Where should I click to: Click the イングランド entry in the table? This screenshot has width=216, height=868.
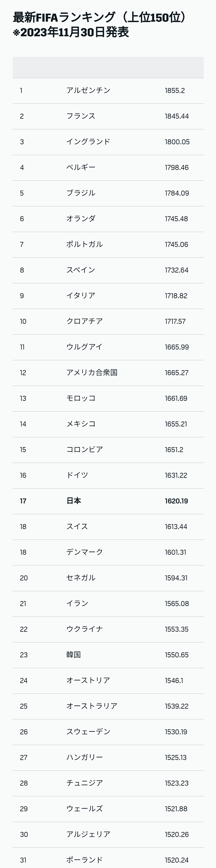coord(88,141)
